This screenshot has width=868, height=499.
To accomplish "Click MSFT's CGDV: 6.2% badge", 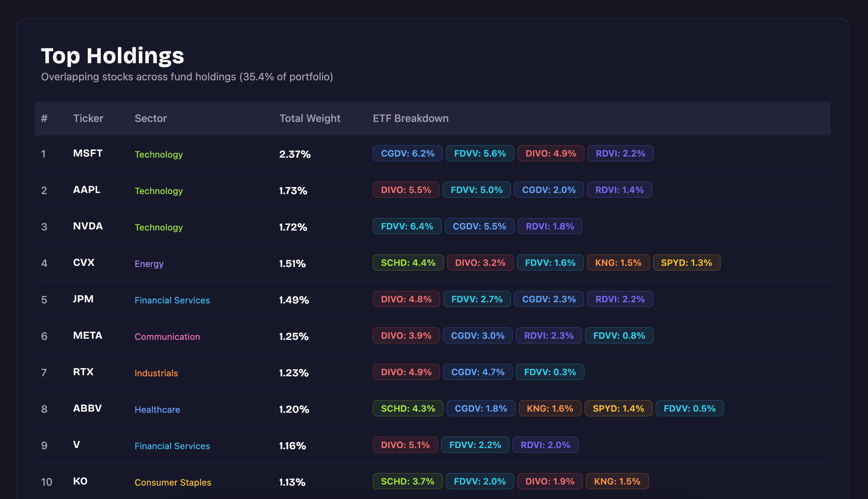I will pos(408,154).
